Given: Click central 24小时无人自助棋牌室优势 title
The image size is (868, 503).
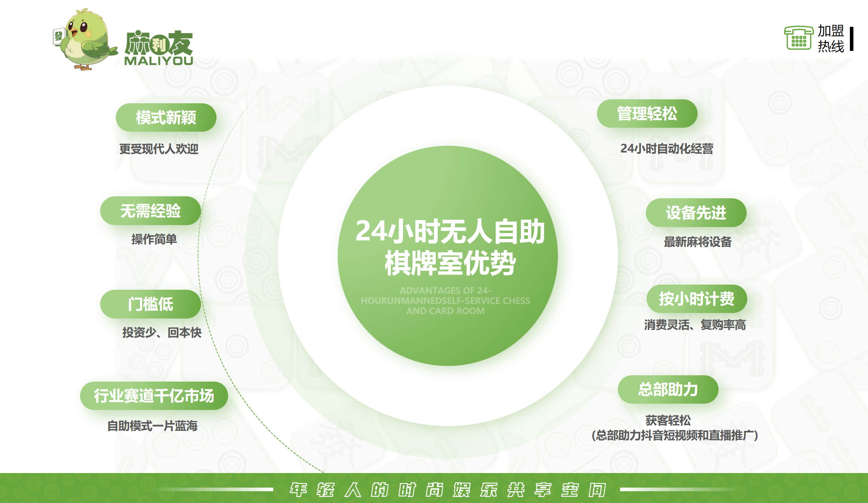Looking at the screenshot, I should (x=450, y=247).
